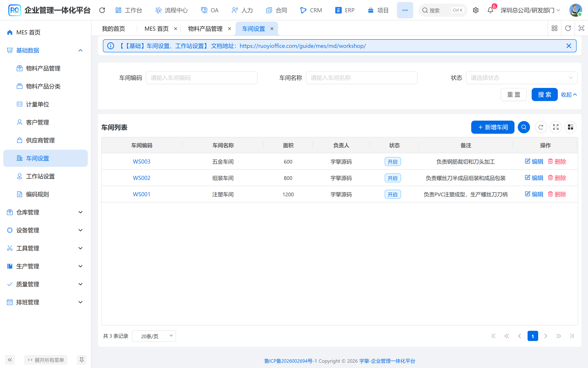The width and height of the screenshot is (588, 368).
Task: Open the notification bell
Action: (490, 10)
